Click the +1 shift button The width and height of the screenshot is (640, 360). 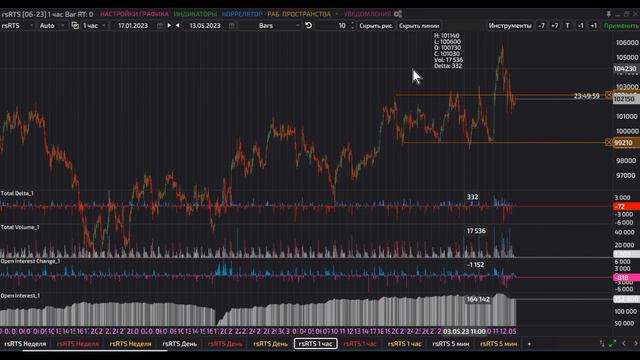(593, 25)
